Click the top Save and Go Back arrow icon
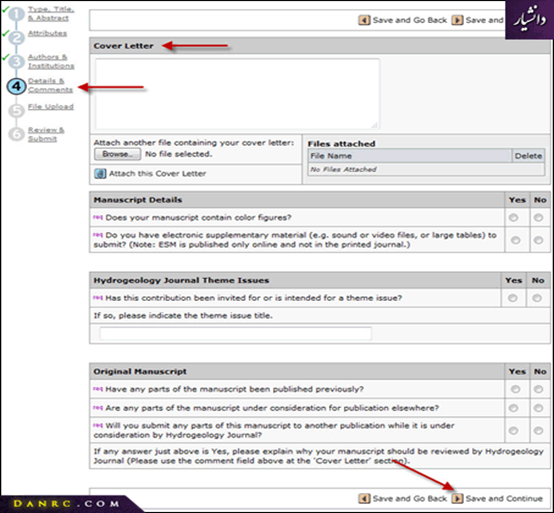The width and height of the screenshot is (554, 513). [364, 20]
